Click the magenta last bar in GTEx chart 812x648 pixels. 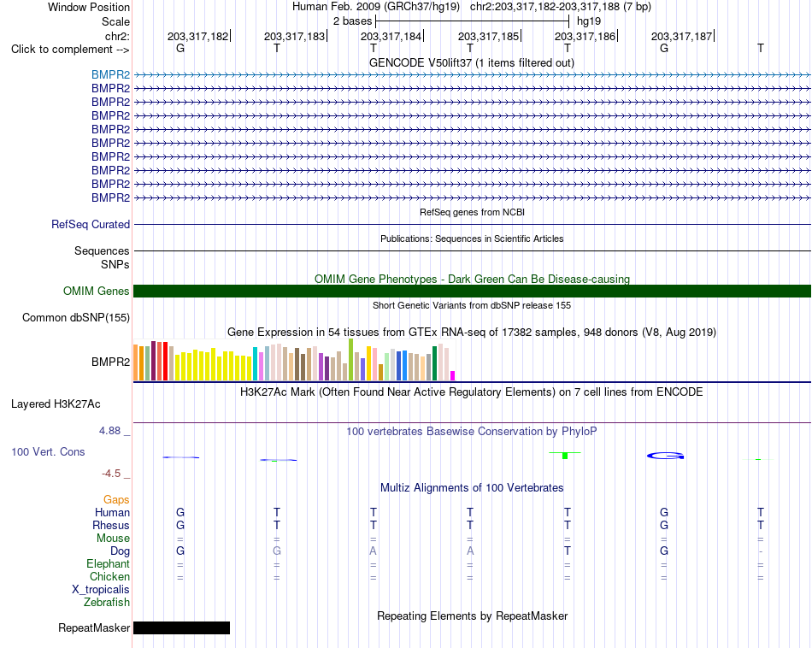click(453, 376)
